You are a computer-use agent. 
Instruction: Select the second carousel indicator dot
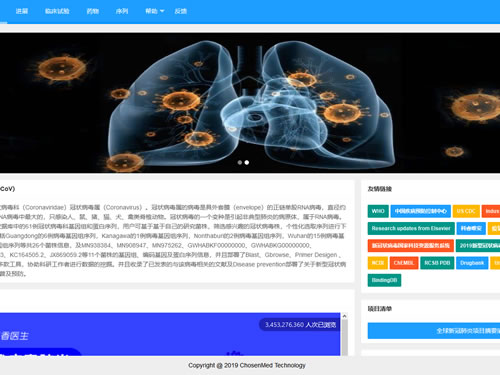(x=247, y=163)
